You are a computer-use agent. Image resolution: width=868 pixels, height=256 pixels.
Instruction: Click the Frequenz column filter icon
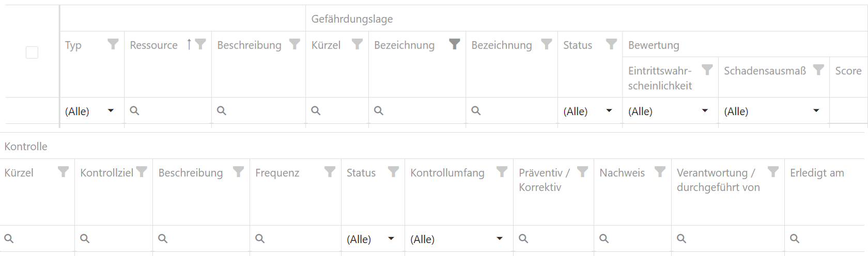330,172
